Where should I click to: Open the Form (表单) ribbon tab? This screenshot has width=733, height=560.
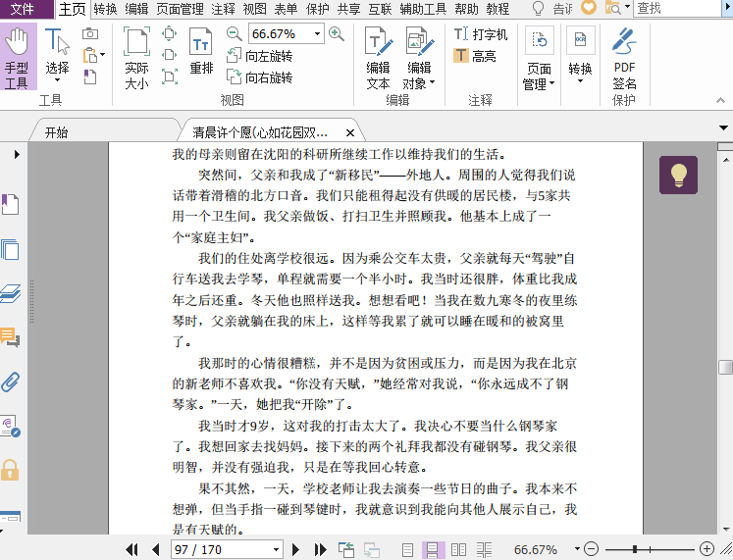[x=286, y=9]
